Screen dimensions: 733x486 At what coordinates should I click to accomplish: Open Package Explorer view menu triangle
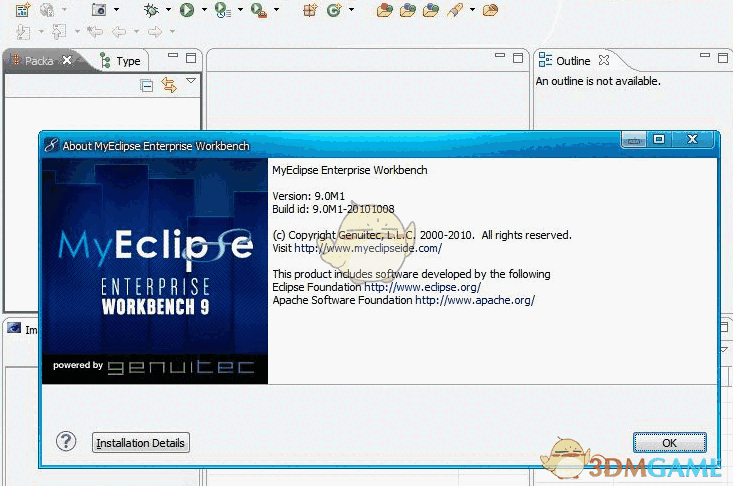pos(191,81)
